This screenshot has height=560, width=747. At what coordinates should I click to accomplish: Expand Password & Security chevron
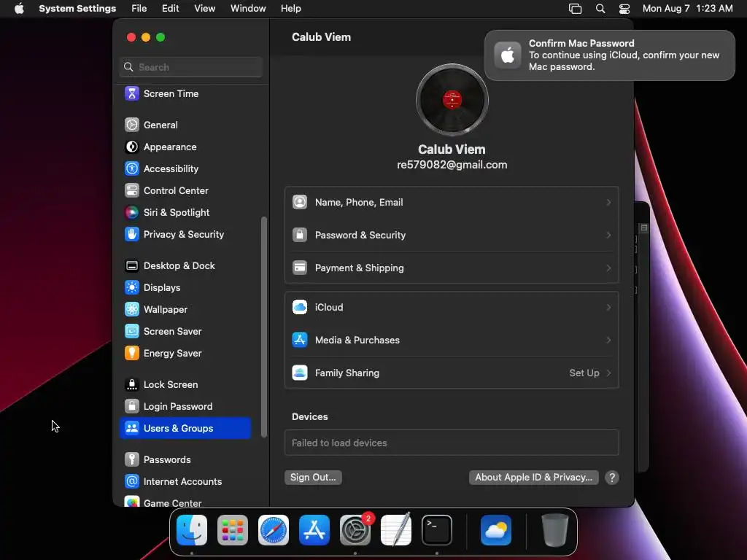[x=608, y=236]
